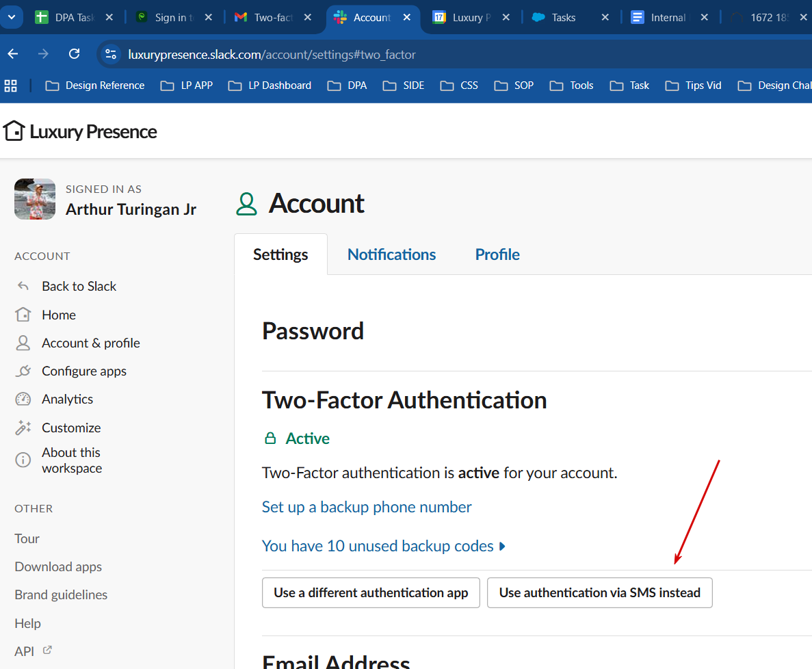Open the Chrome apps grid icon
The width and height of the screenshot is (812, 669).
click(x=11, y=86)
